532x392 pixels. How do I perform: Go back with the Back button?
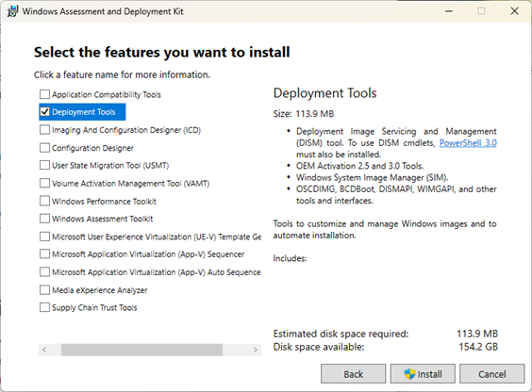pyautogui.click(x=353, y=374)
